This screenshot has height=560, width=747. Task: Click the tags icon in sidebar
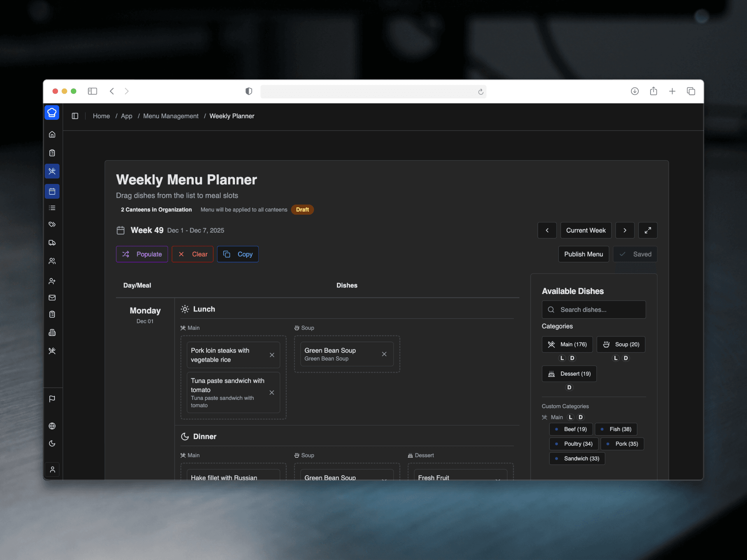[x=52, y=224]
